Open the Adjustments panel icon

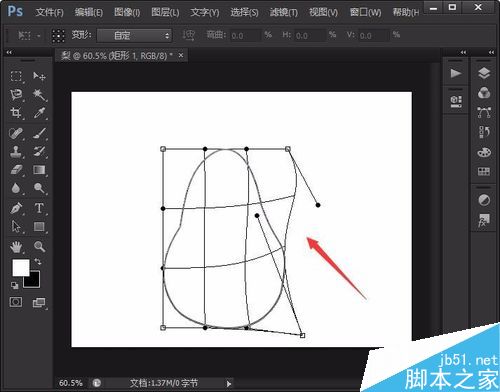pyautogui.click(x=484, y=200)
